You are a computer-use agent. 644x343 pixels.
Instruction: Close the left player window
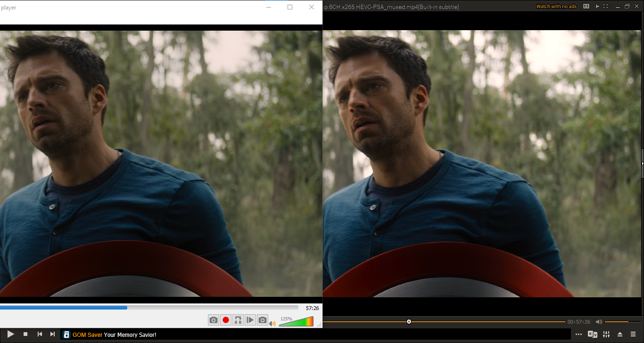pyautogui.click(x=312, y=7)
